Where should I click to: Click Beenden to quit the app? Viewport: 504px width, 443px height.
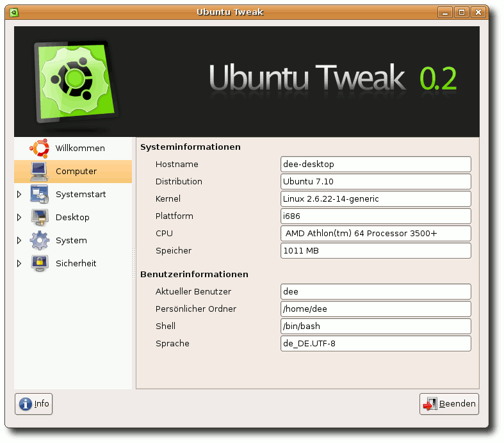pyautogui.click(x=449, y=404)
